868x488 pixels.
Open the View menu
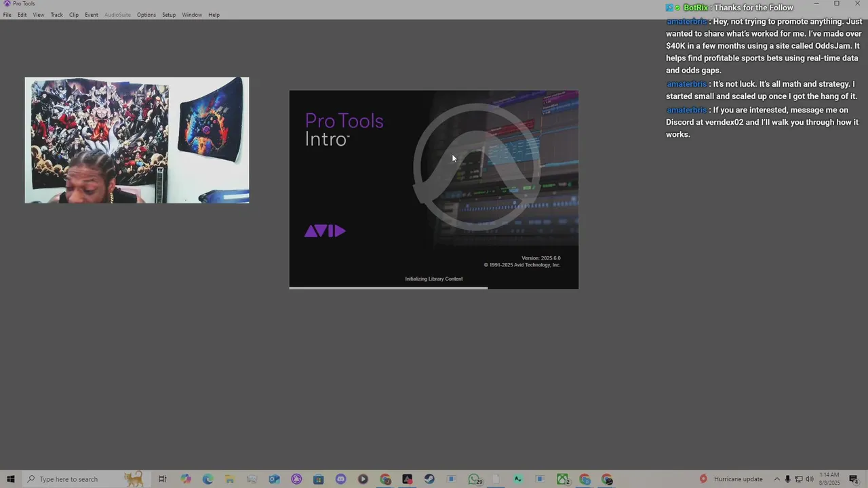click(x=39, y=15)
